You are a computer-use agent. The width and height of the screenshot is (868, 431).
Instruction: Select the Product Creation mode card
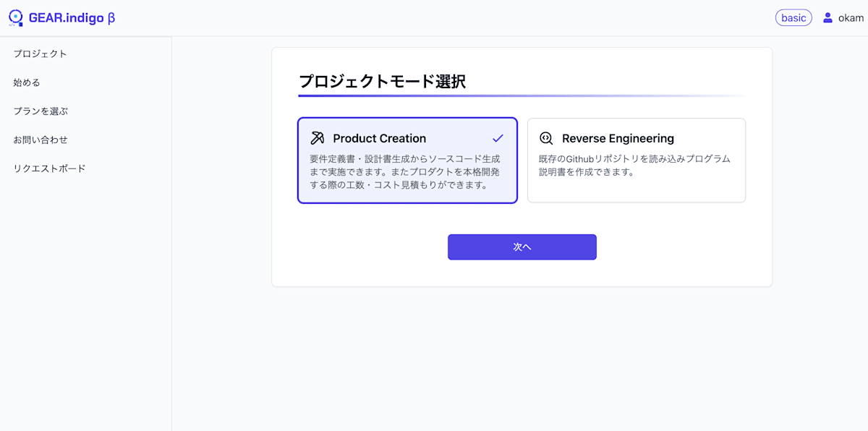(x=407, y=160)
